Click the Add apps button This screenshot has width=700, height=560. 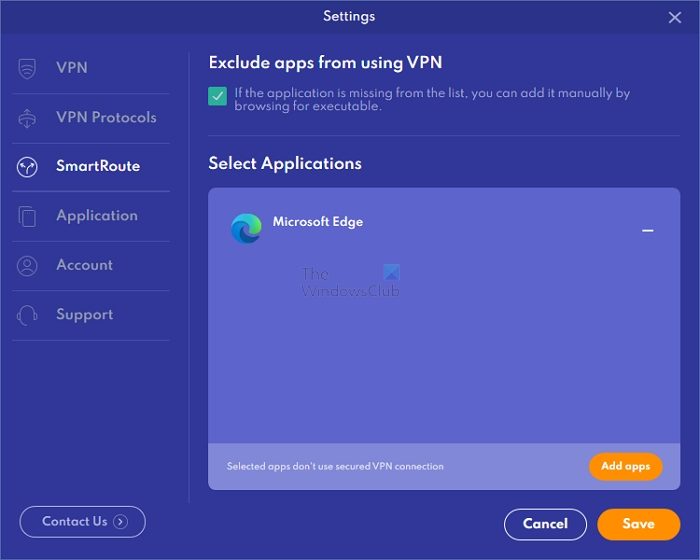[625, 466]
